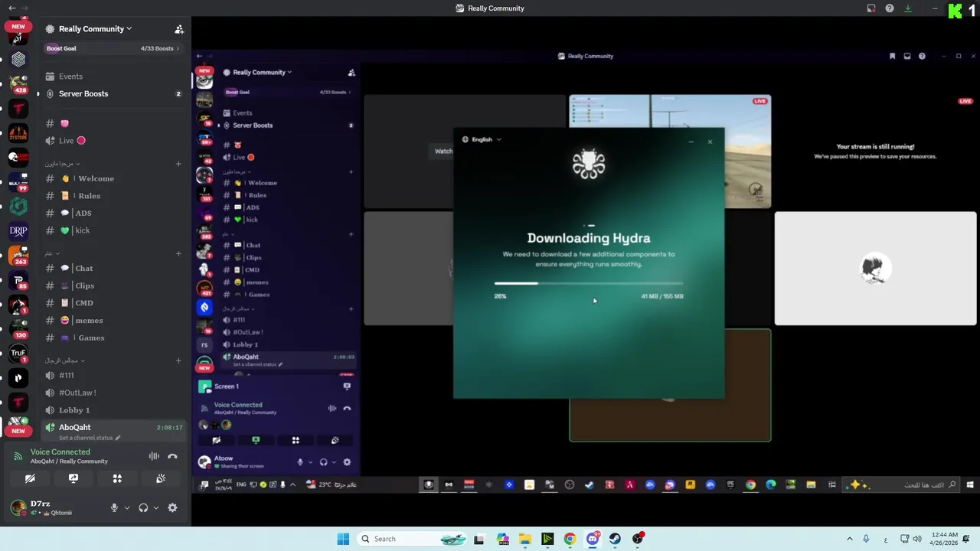Open Atoow user settings gear in stream
The height and width of the screenshot is (551, 980).
tap(347, 462)
